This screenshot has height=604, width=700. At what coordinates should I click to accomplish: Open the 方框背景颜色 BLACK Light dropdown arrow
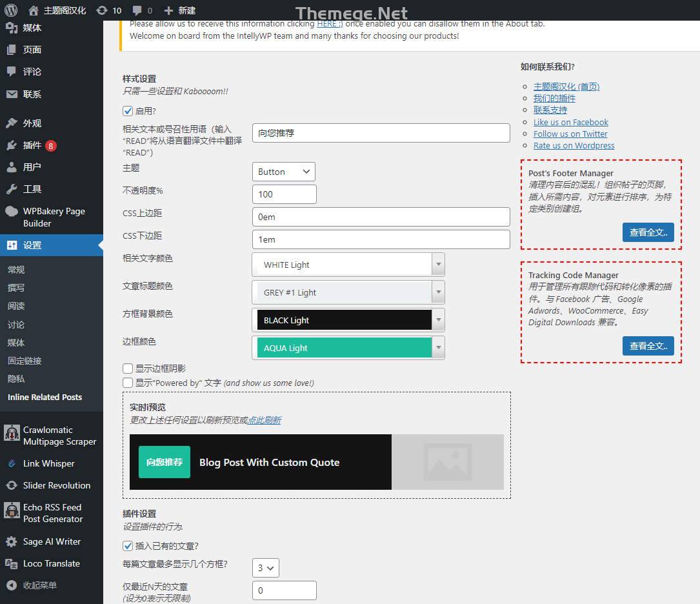(439, 320)
